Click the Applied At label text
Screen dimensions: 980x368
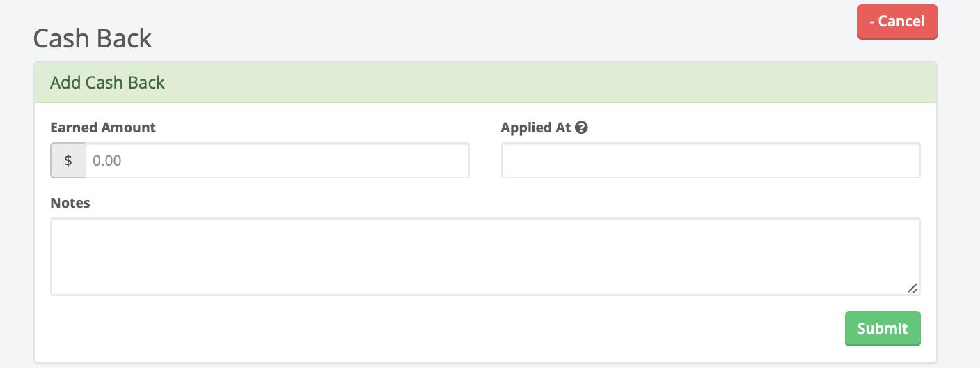pos(535,128)
